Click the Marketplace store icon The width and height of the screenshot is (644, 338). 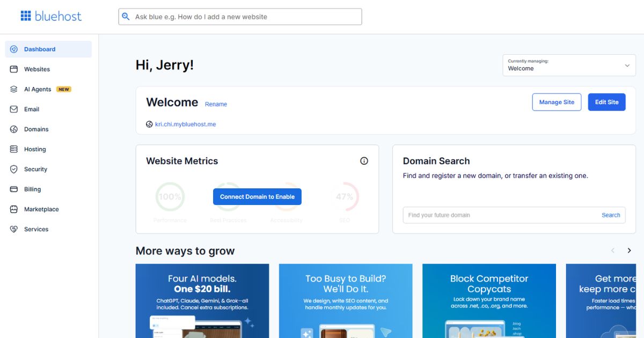[14, 209]
